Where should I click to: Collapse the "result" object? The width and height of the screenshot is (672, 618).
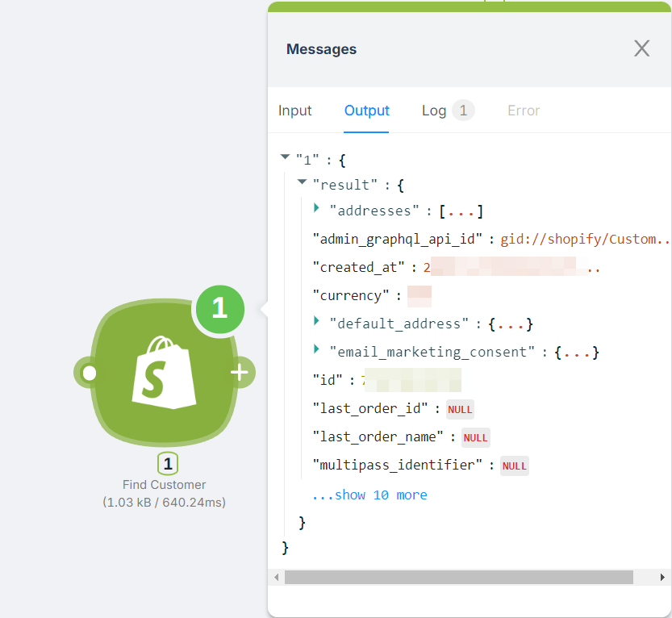pyautogui.click(x=302, y=183)
